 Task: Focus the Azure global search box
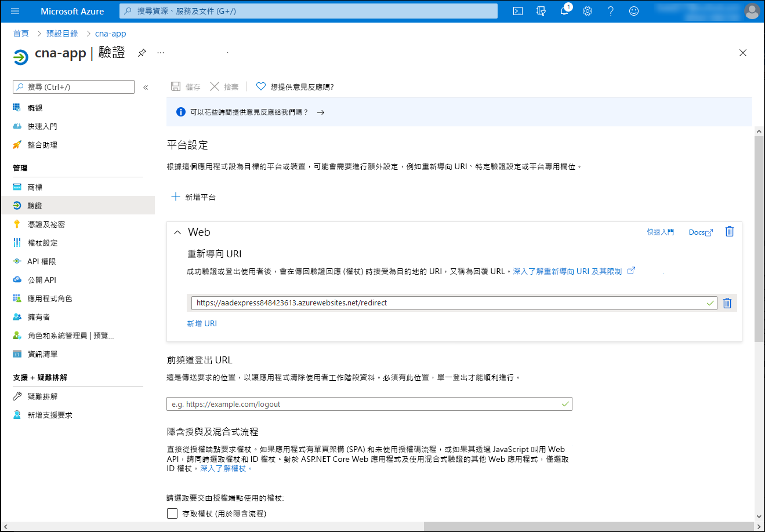309,11
